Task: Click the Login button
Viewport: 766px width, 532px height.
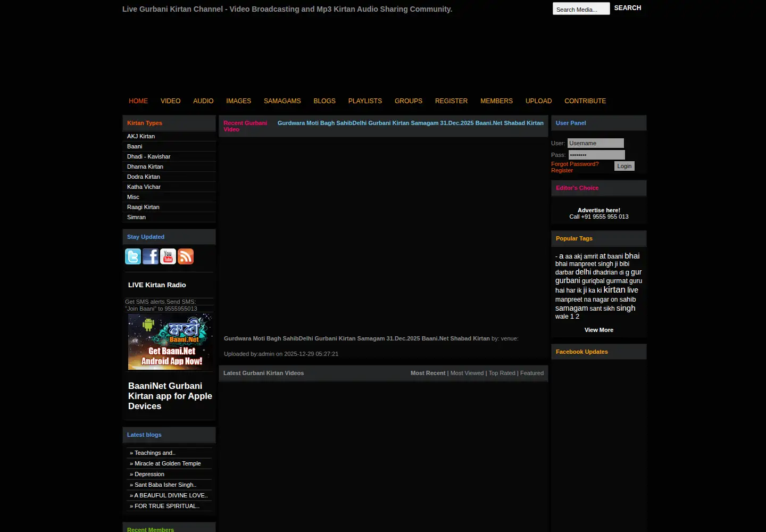Action: (625, 166)
